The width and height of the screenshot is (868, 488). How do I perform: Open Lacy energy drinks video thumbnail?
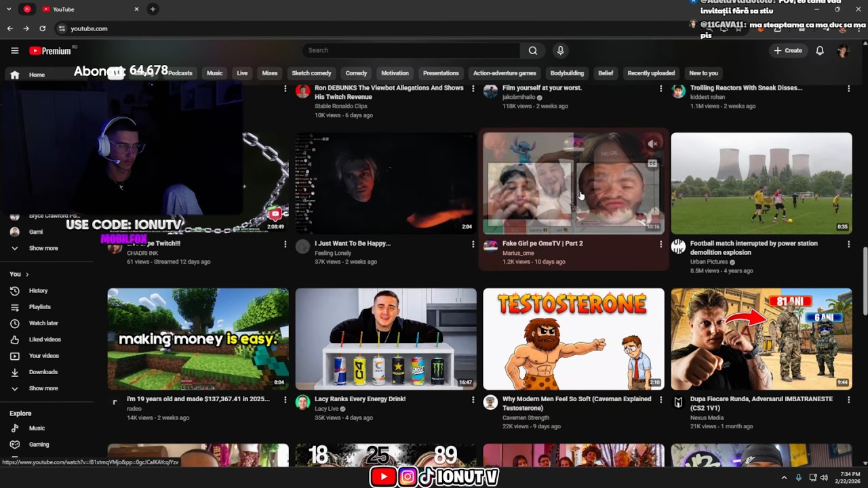tap(386, 339)
